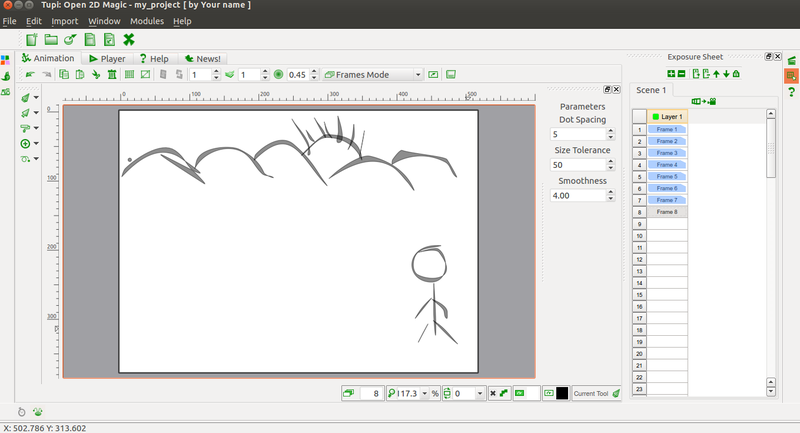Add a layer with green plus icon
Viewport: 800px width, 433px height.
coord(671,74)
